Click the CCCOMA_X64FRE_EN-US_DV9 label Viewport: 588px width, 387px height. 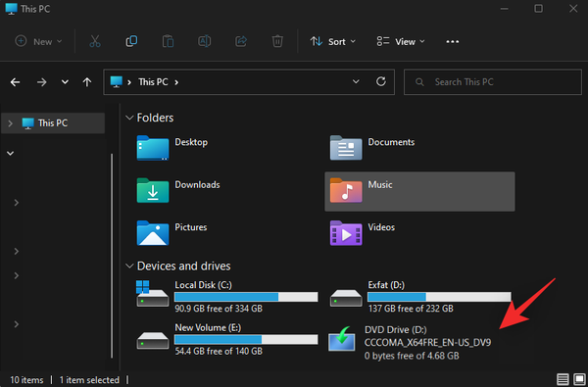[427, 343]
